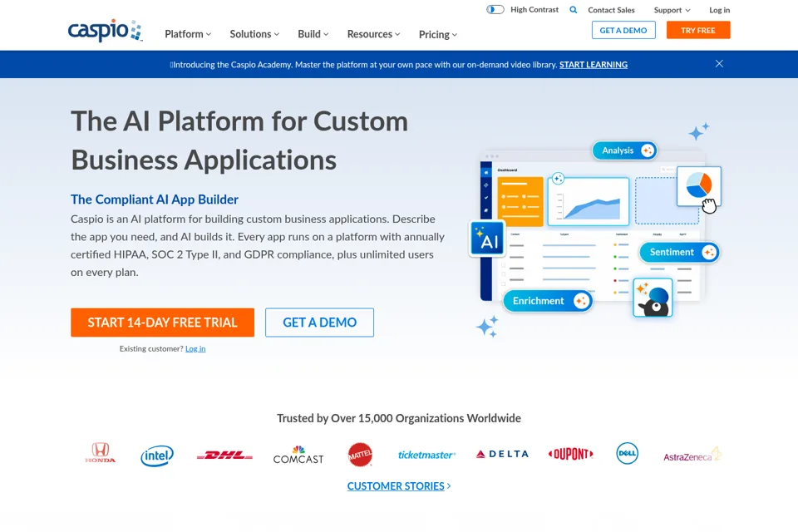Click the Ticketmaster logo
798x532 pixels.
coord(426,455)
